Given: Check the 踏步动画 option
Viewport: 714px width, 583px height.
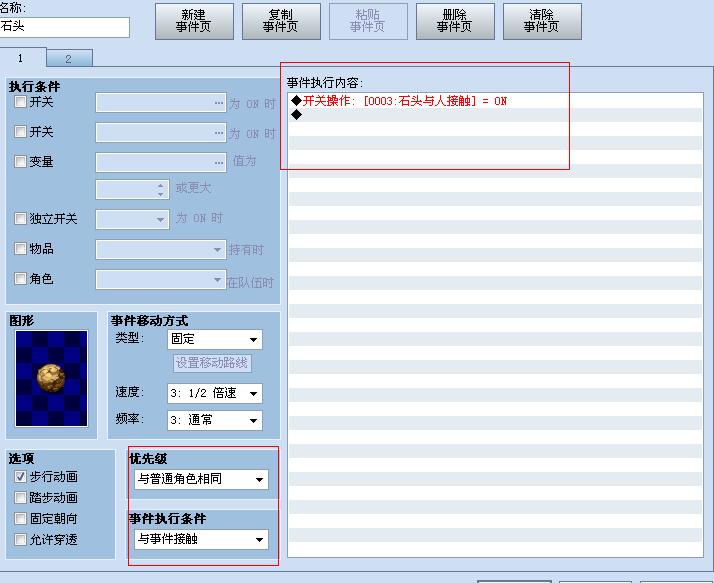Looking at the screenshot, I should pyautogui.click(x=20, y=497).
